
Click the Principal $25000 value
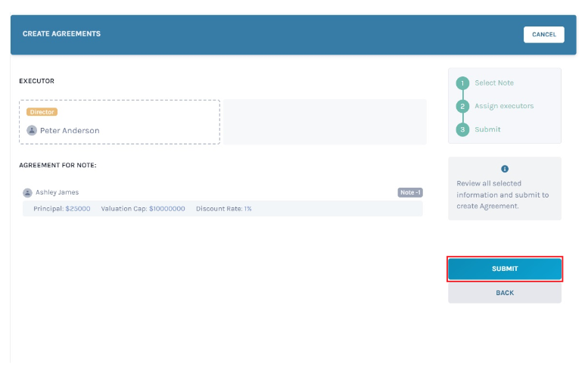78,209
